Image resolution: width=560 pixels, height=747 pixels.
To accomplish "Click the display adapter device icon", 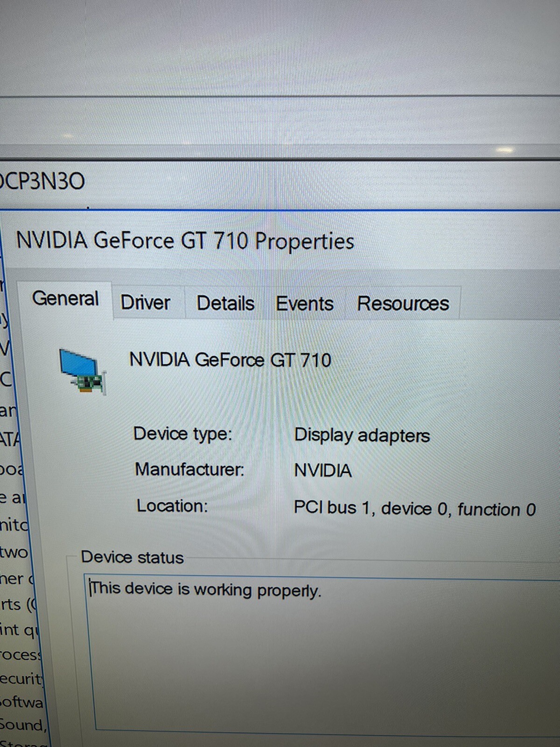I will [x=83, y=372].
